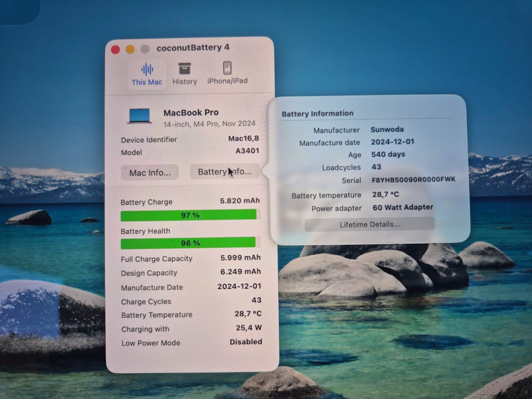Click the 5.820 mAh battery charge value

[240, 201]
